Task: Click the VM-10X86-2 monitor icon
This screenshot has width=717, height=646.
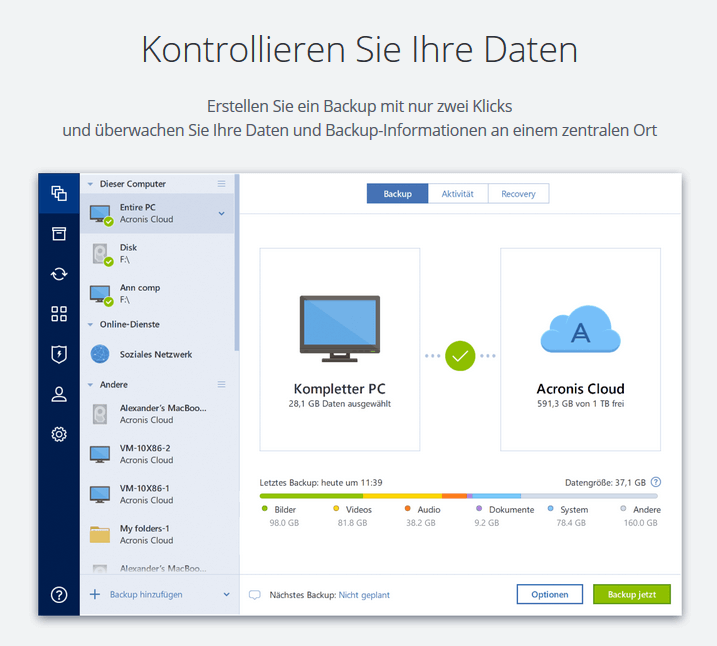Action: [x=100, y=454]
